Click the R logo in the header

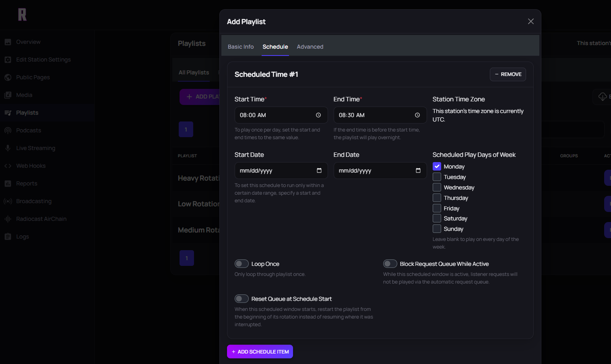22,14
